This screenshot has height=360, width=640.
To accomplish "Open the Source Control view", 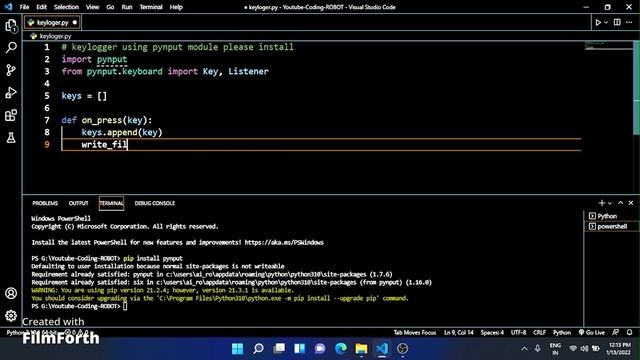I will (11, 70).
